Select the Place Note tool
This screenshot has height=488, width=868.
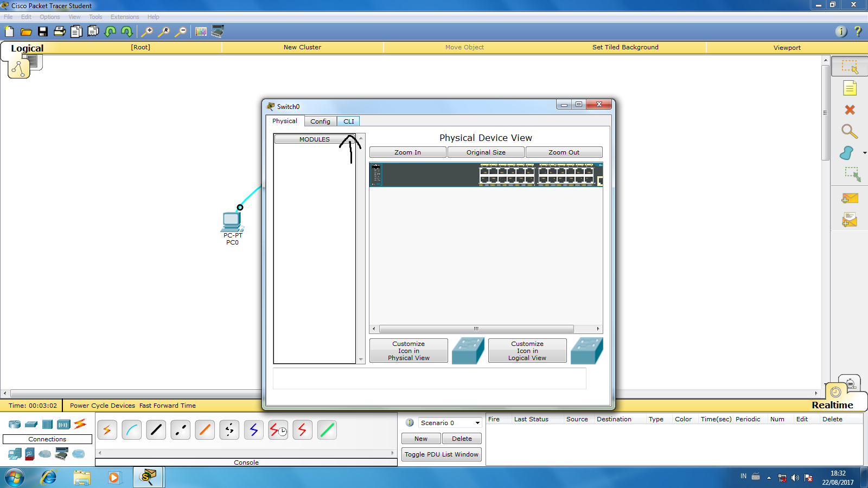[849, 88]
